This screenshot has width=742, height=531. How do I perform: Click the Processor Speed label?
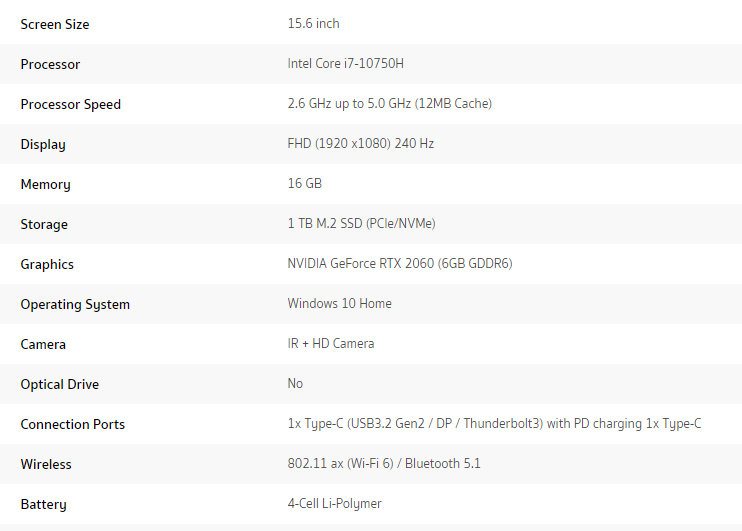(x=71, y=104)
